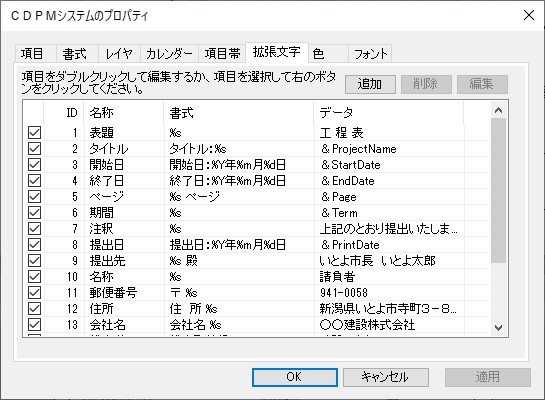Image resolution: width=545 pixels, height=400 pixels.
Task: Toggle the checkbox for row 終了日
Action: 34,180
